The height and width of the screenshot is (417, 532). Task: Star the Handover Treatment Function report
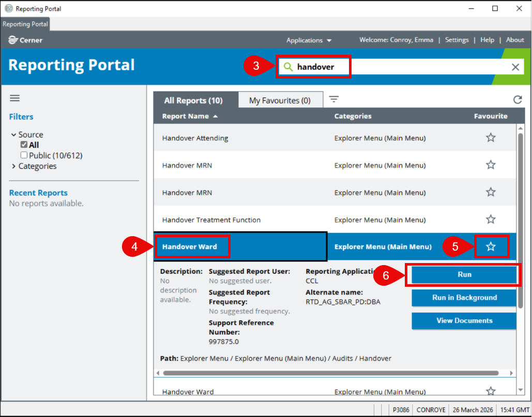click(491, 220)
